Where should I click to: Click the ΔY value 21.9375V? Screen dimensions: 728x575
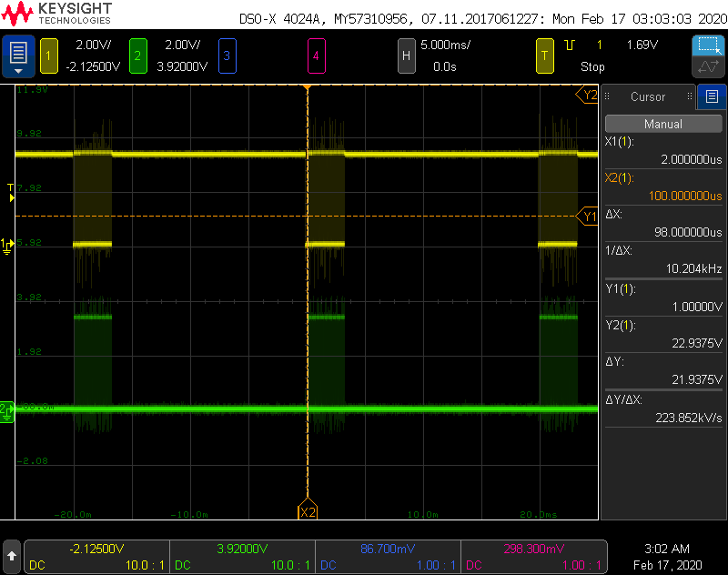point(697,379)
